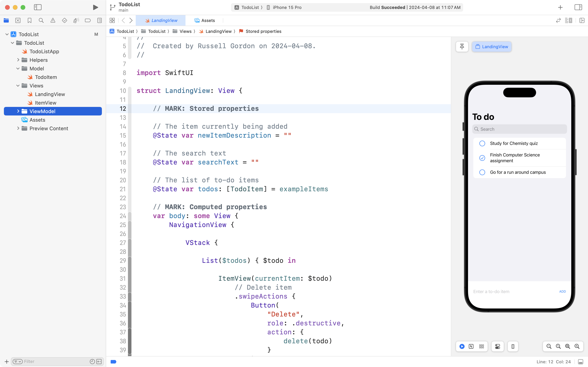Toggle Device Settings in preview controls

(497, 346)
